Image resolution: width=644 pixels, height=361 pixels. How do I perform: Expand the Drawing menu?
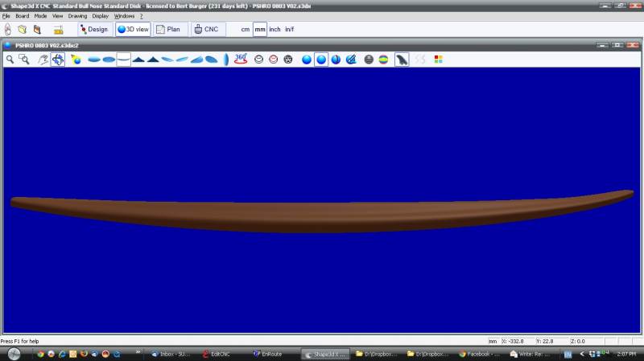click(77, 16)
